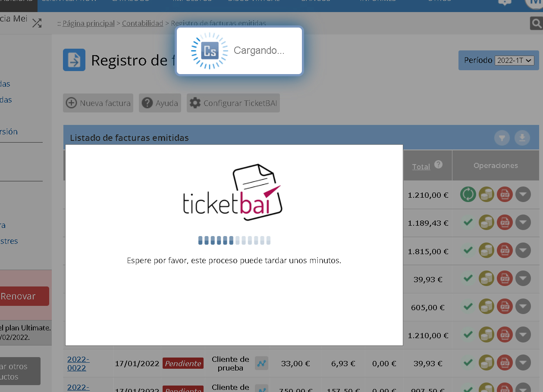Click the shuffle icon beside the company name
Viewport: 543px width, 392px height.
(x=37, y=23)
